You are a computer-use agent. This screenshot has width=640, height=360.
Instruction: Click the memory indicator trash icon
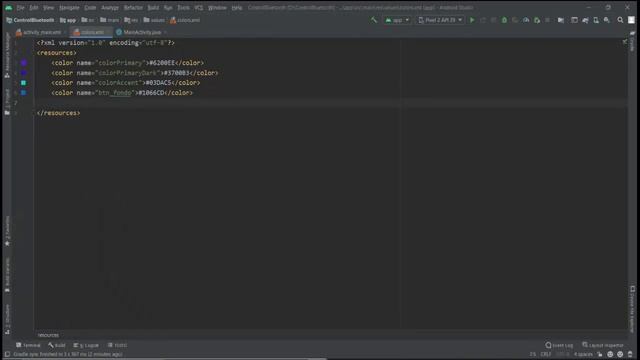(630, 354)
